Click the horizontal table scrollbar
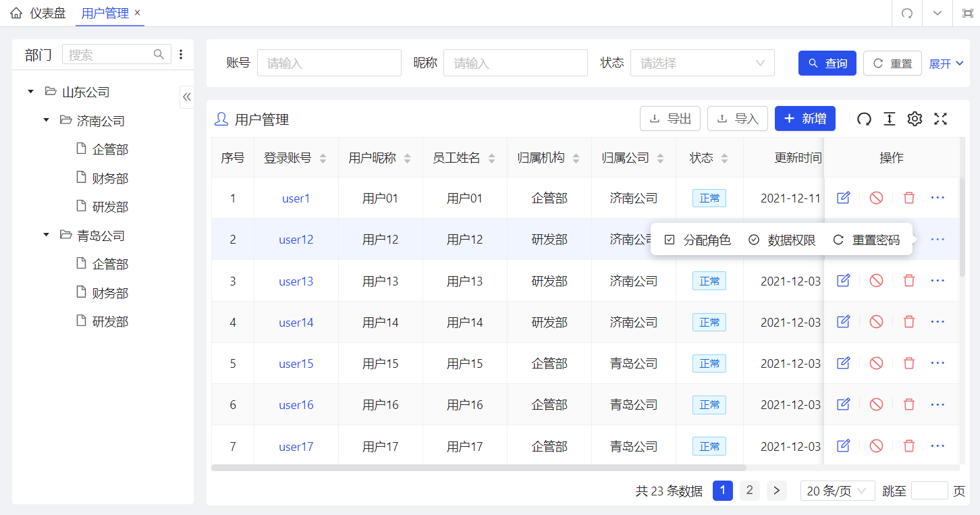This screenshot has width=980, height=515. click(479, 467)
